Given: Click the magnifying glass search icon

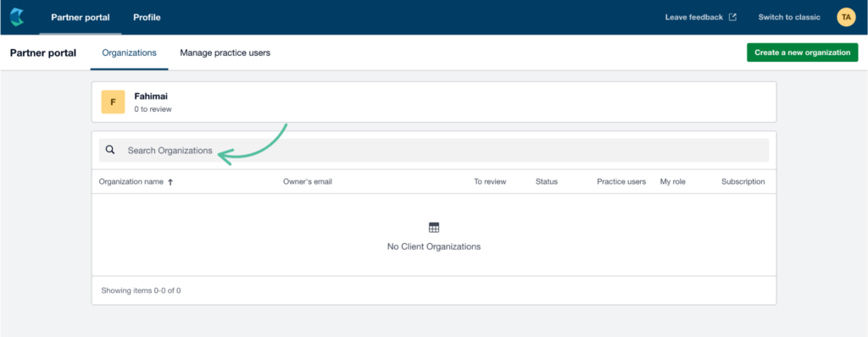Looking at the screenshot, I should tap(110, 150).
